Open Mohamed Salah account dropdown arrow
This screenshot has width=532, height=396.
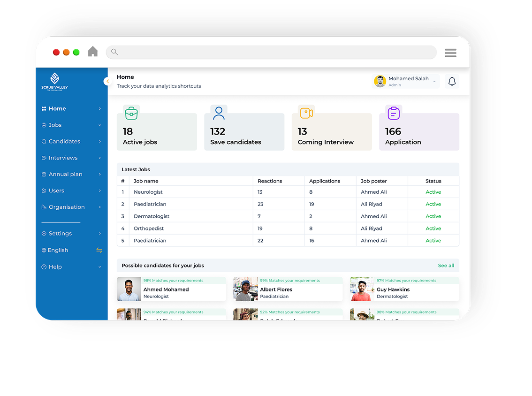coord(434,82)
